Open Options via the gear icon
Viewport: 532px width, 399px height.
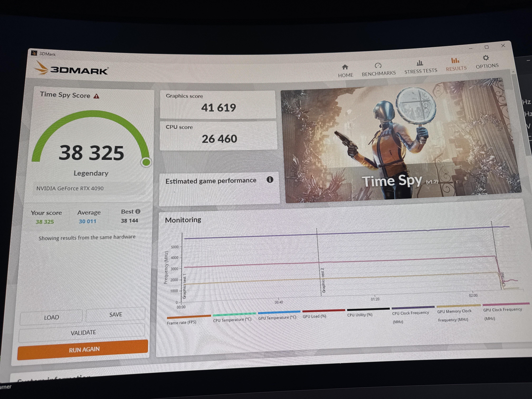(x=486, y=58)
